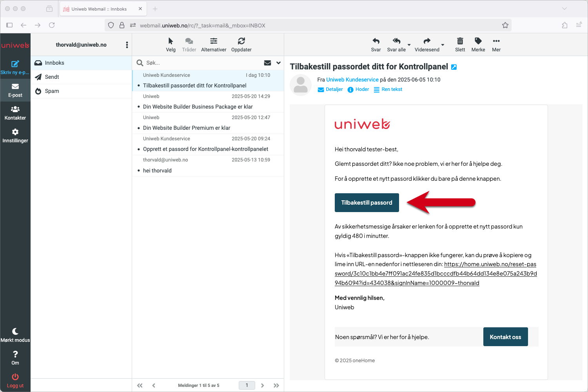
Task: Open the E-post section in sidebar
Action: point(15,90)
